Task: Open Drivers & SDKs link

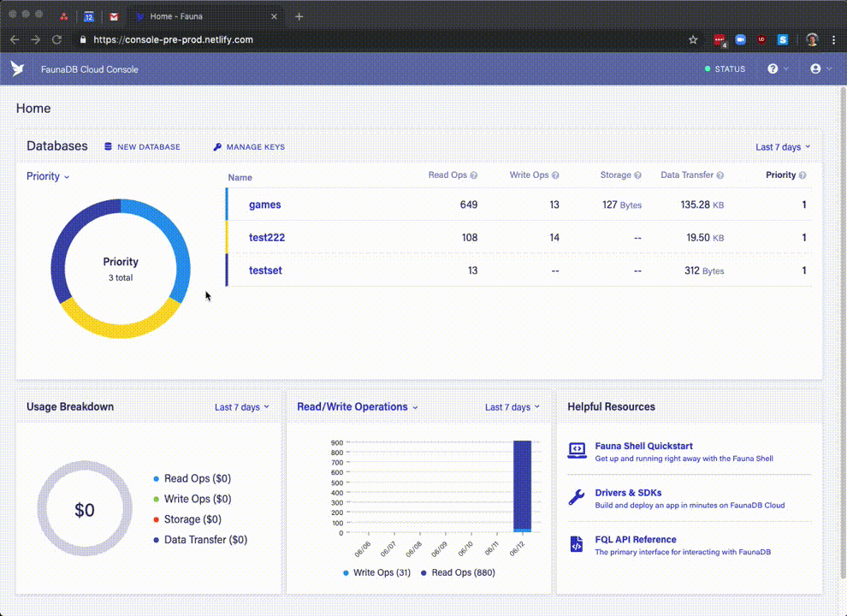Action: click(x=628, y=492)
